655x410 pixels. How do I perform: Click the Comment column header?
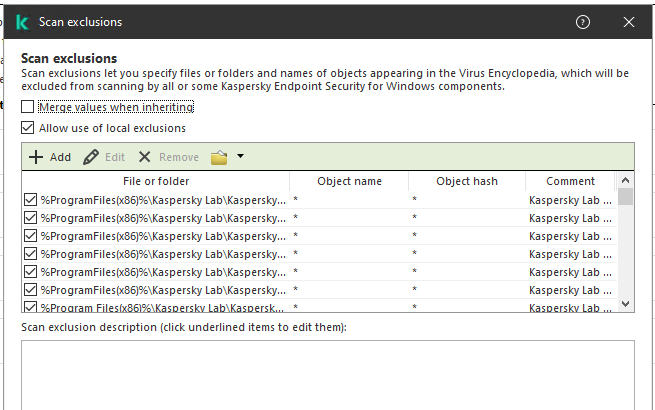571,181
